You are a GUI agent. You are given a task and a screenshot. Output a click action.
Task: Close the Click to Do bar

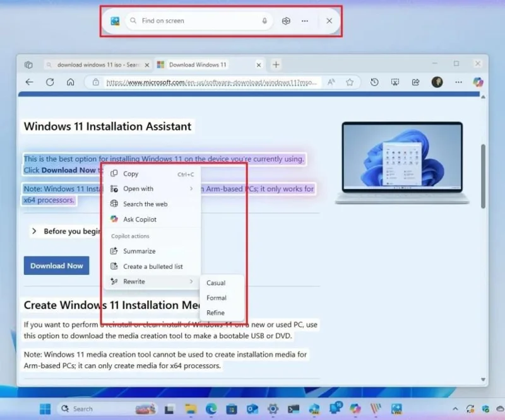(329, 21)
